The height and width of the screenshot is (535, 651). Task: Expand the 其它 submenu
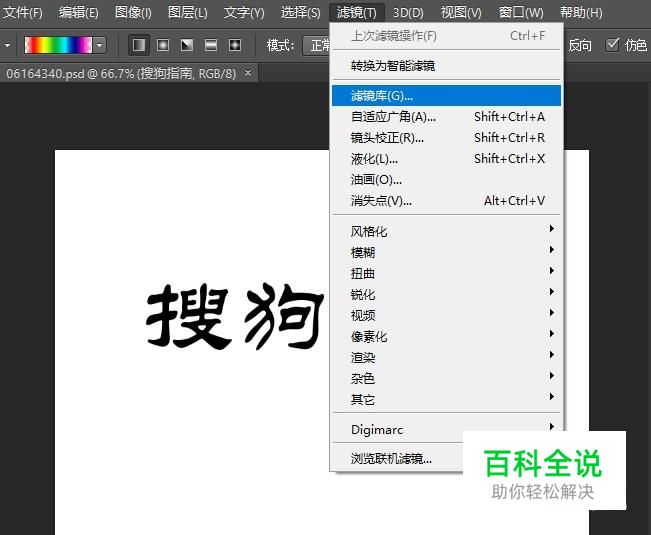tap(446, 399)
